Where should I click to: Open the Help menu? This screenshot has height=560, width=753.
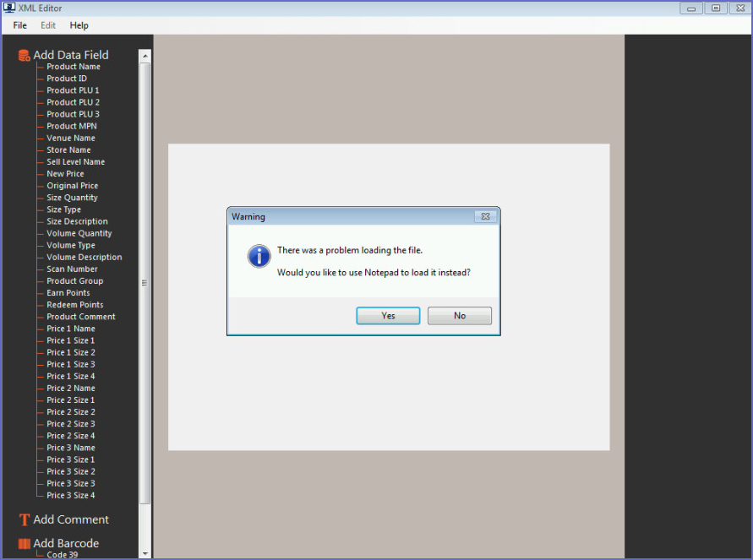click(x=79, y=25)
